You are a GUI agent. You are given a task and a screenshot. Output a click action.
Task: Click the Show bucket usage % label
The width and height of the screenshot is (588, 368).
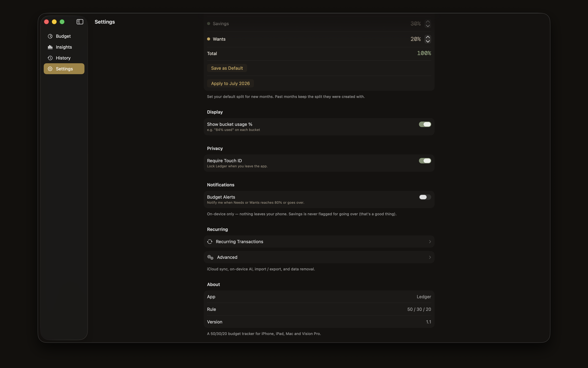click(229, 124)
